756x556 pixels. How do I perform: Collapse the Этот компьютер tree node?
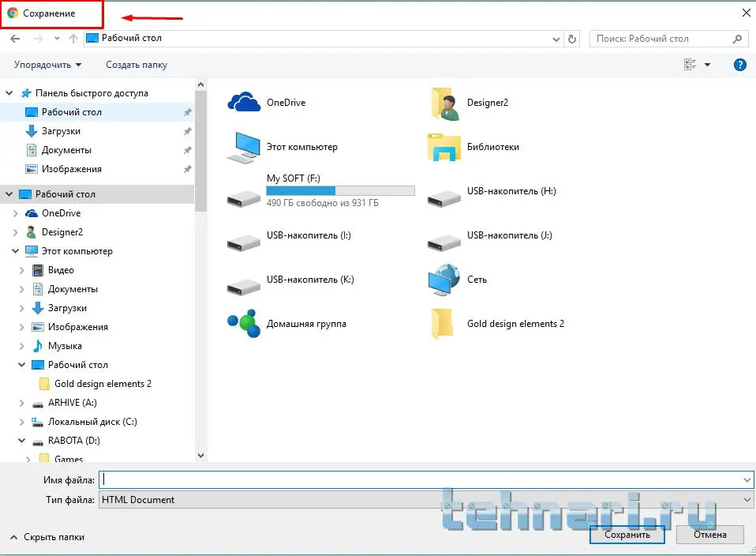coord(16,251)
